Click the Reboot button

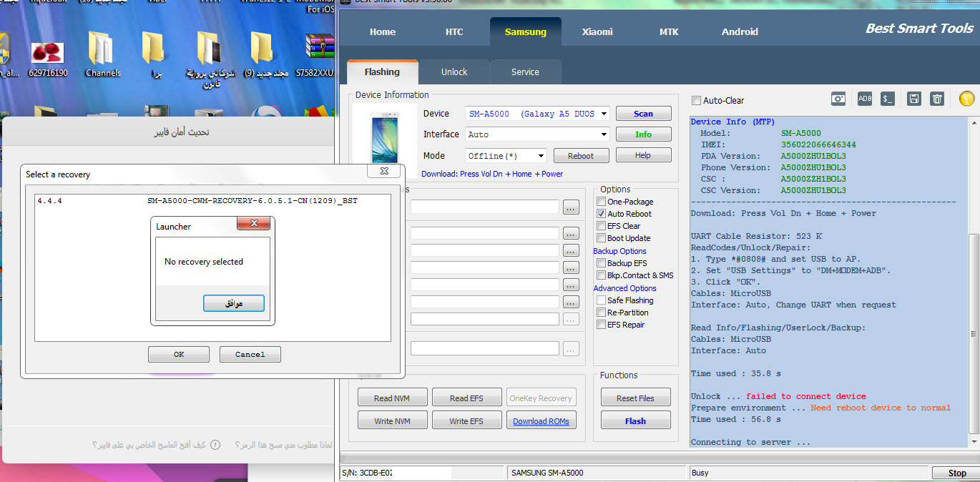click(581, 156)
